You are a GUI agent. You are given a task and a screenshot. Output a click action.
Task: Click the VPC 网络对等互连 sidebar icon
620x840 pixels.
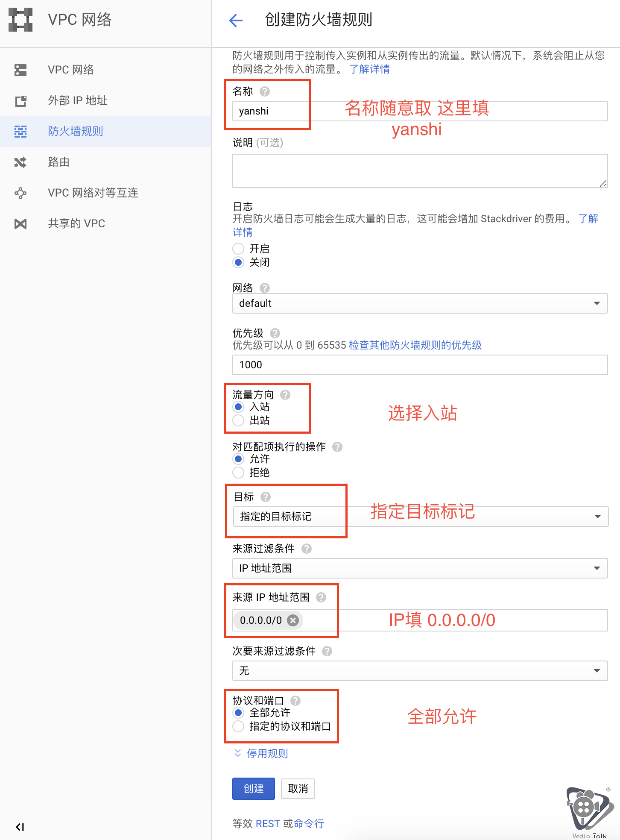20,193
